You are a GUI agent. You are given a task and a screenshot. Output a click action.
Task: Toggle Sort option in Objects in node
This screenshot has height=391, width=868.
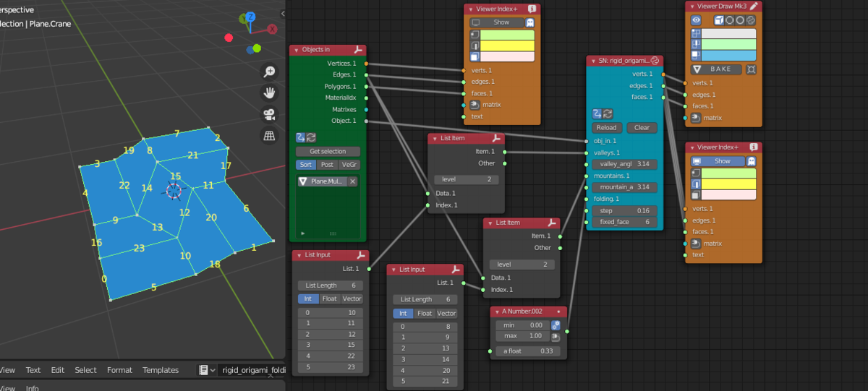click(x=305, y=165)
